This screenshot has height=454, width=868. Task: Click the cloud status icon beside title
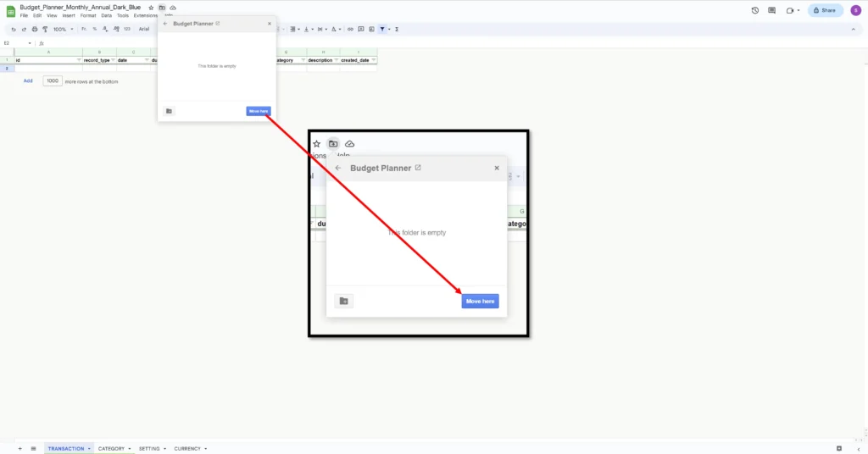click(x=173, y=8)
